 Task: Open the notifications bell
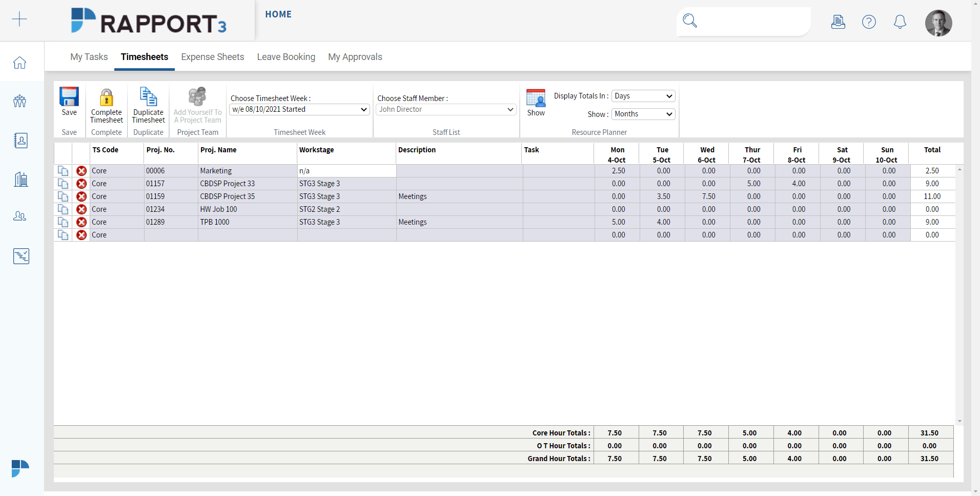tap(900, 22)
